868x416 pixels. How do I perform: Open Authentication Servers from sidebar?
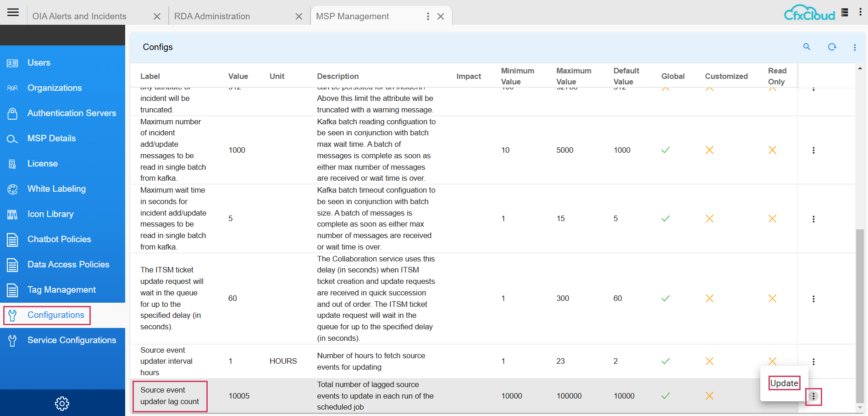13,113
